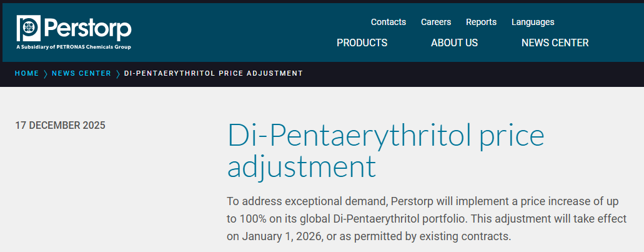The width and height of the screenshot is (644, 252).
Task: Click the chevron after the NEWS CENTER breadcrumb
Action: 118,74
